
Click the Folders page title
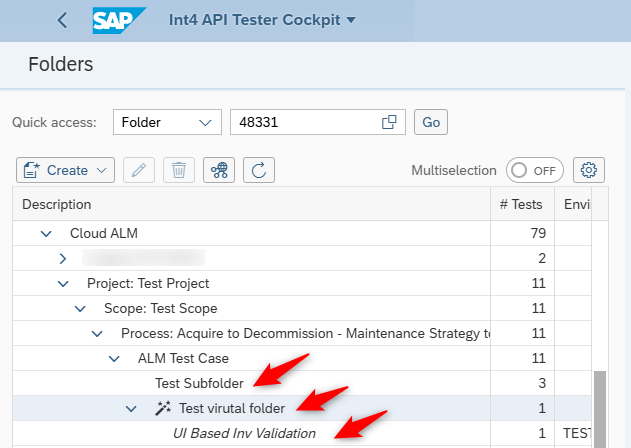61,64
